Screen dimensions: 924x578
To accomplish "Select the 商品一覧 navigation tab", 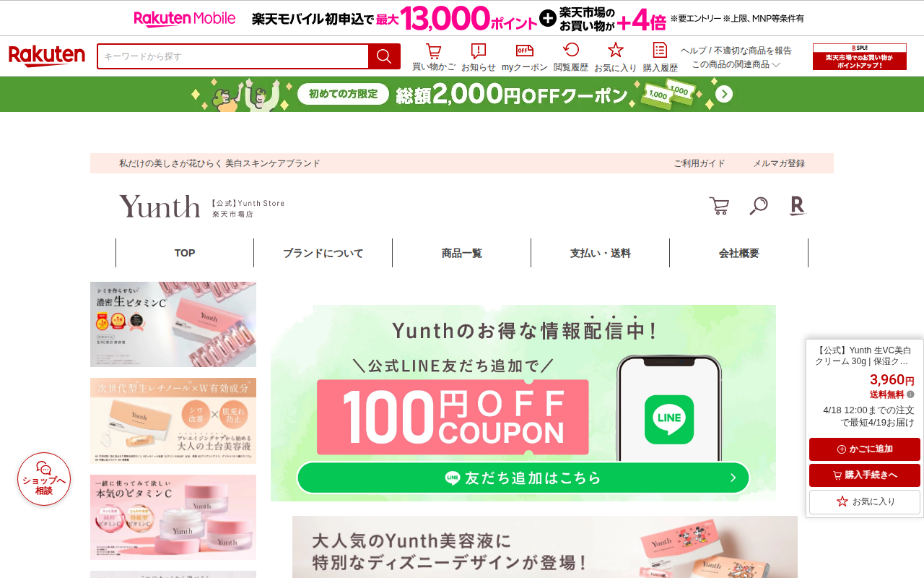I will pyautogui.click(x=462, y=253).
